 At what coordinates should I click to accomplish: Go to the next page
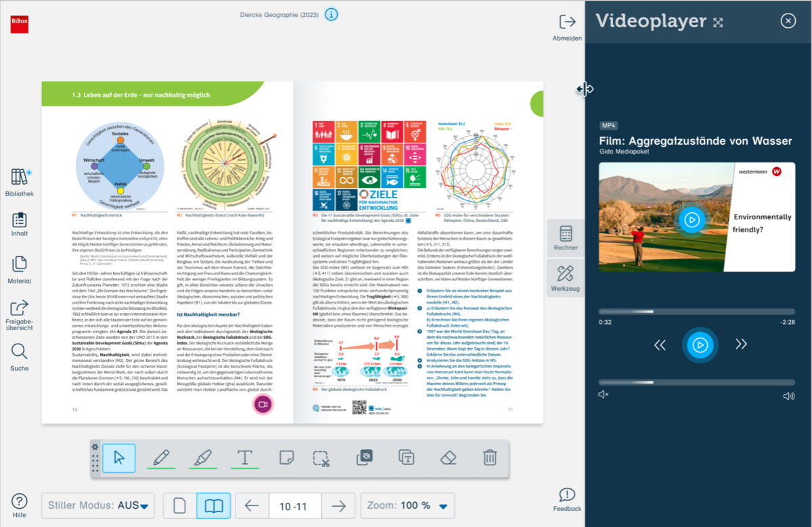[338, 505]
